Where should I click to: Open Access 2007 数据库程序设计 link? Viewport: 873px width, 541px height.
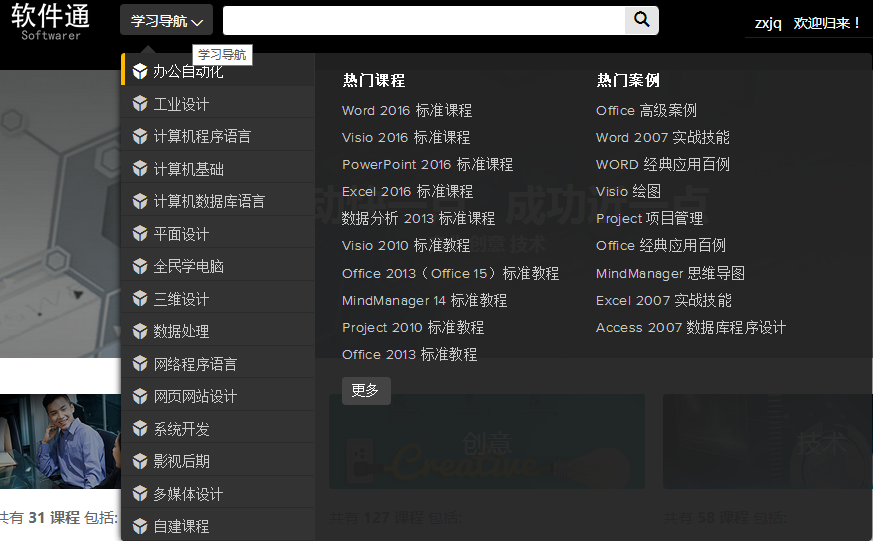pos(691,327)
